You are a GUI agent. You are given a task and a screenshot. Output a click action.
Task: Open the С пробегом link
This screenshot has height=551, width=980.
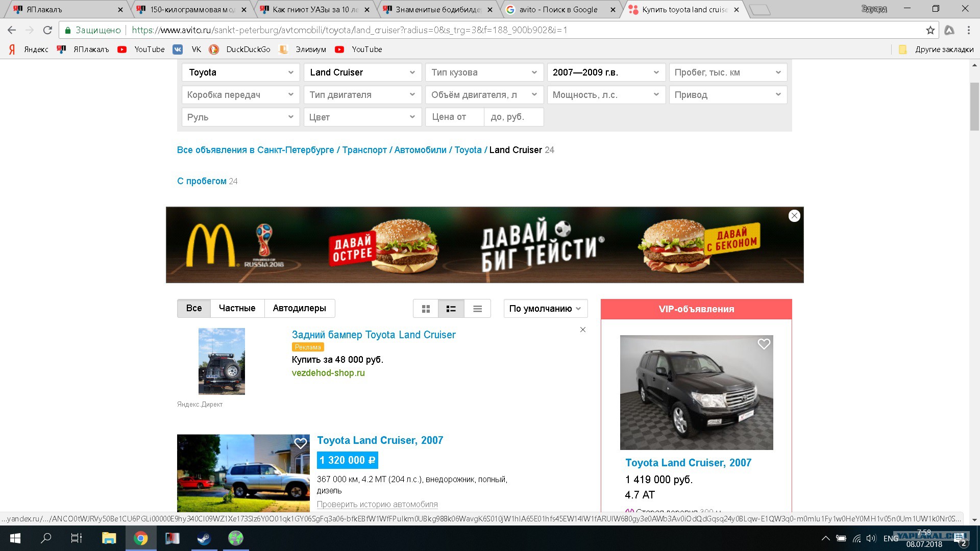click(202, 181)
